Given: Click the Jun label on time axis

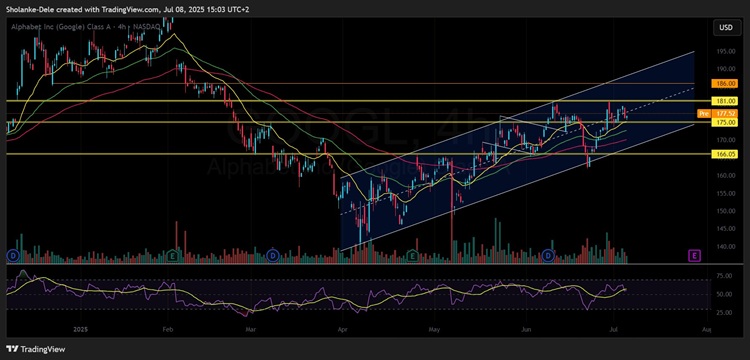Looking at the screenshot, I should (526, 330).
